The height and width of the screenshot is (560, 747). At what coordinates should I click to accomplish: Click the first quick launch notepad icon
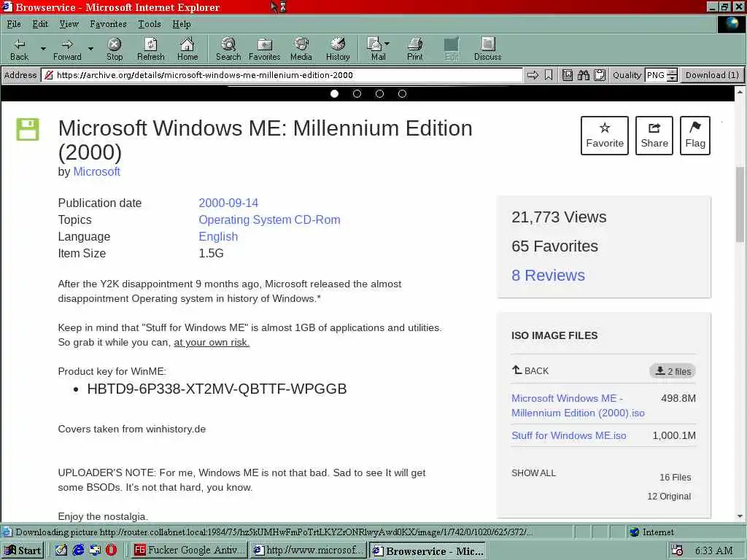pos(61,550)
